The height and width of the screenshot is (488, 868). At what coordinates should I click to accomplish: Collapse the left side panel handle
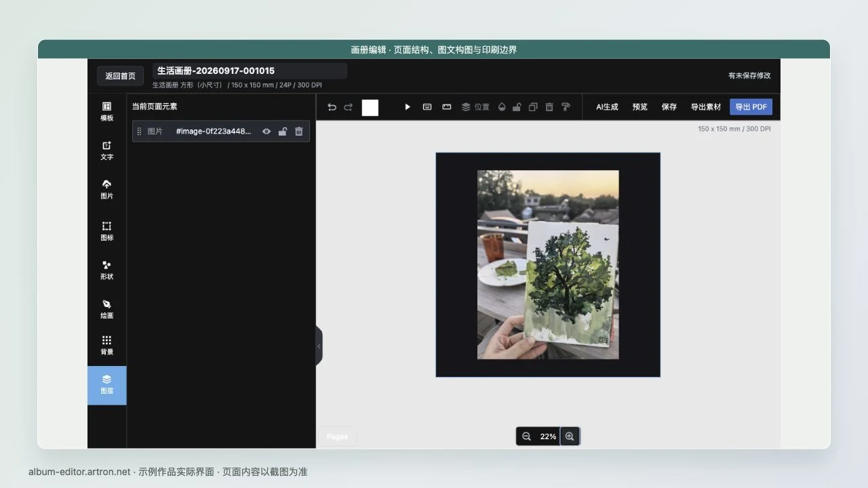[319, 346]
